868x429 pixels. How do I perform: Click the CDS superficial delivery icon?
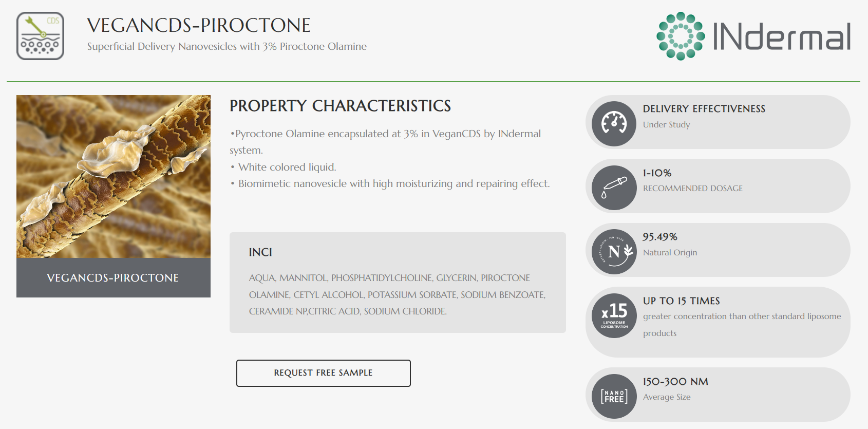point(40,36)
